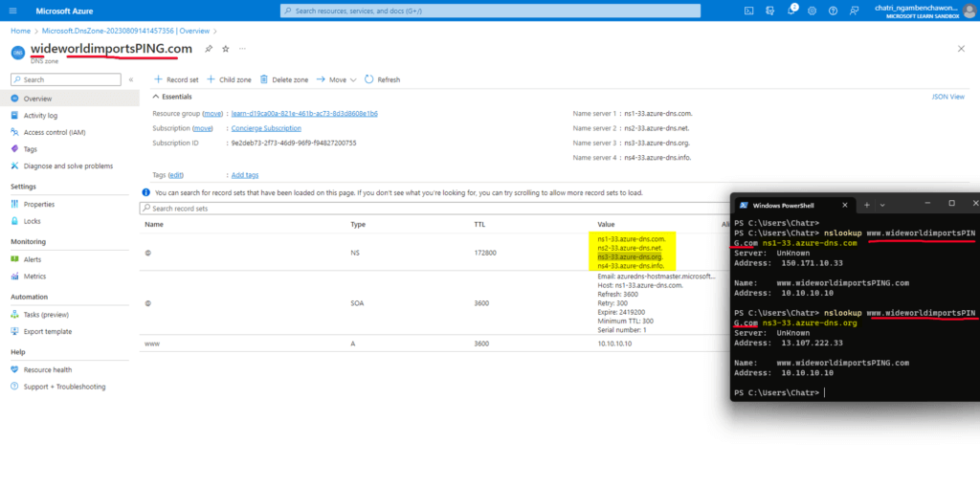The width and height of the screenshot is (980, 488).
Task: Click the top Search resources, services field
Action: 490,11
